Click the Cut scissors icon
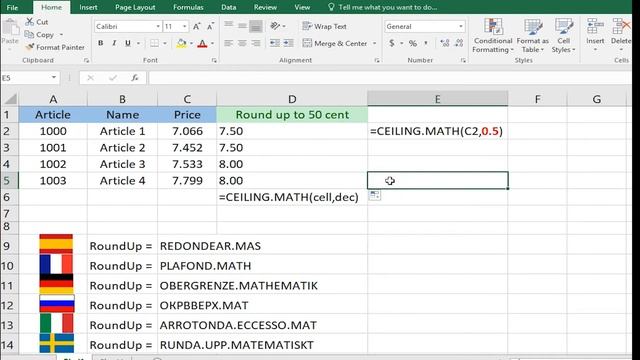This screenshot has width=640, height=360. [29, 22]
